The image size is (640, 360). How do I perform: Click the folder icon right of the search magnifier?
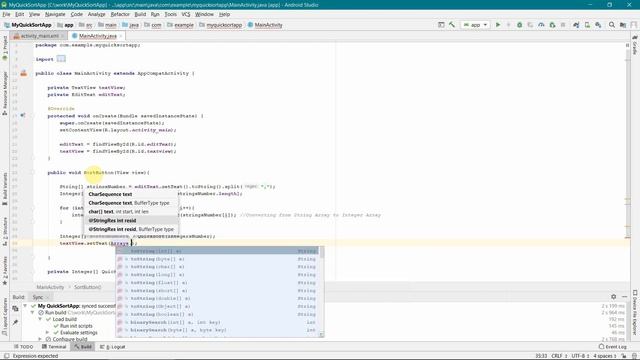pos(623,25)
